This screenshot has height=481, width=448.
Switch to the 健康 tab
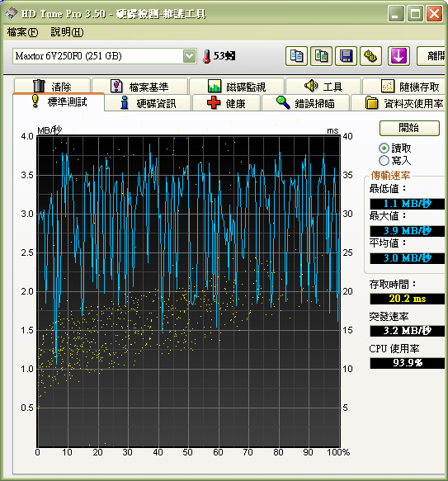tap(226, 103)
